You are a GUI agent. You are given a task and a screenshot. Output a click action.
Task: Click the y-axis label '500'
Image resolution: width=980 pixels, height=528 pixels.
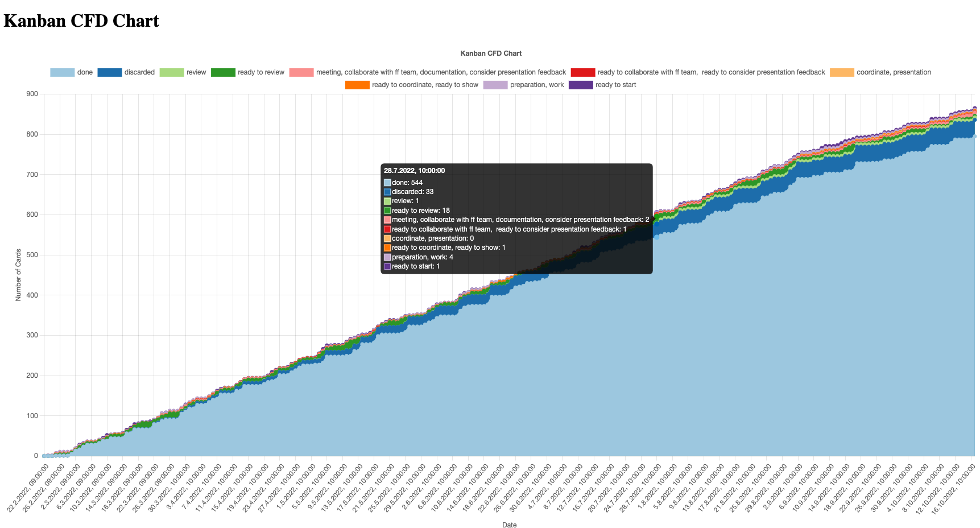point(32,255)
